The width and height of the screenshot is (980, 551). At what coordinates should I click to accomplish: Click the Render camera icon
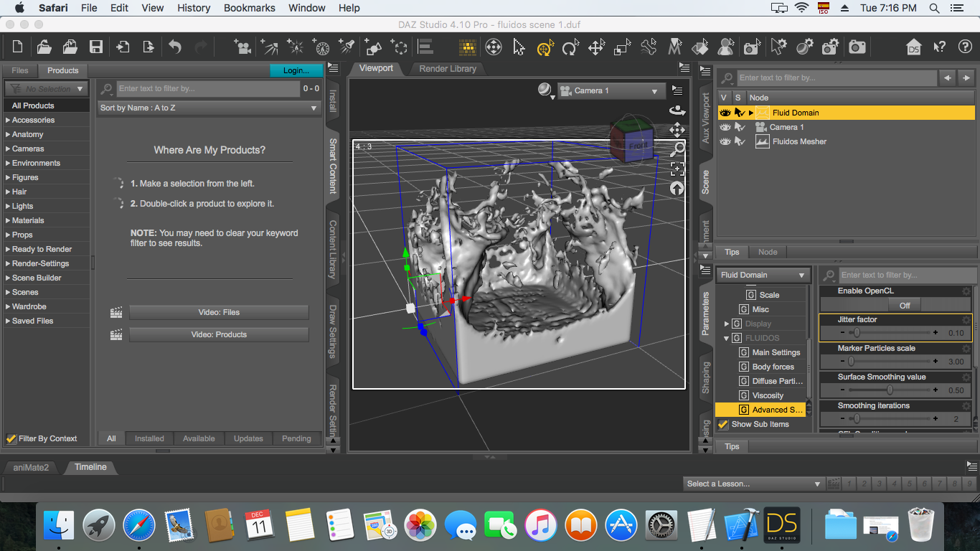(857, 47)
